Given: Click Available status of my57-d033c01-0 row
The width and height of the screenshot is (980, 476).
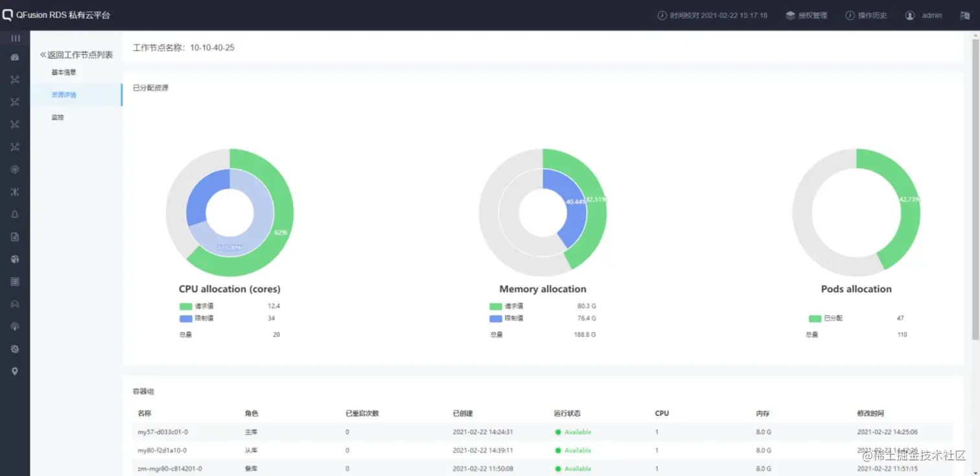Looking at the screenshot, I should [573, 432].
